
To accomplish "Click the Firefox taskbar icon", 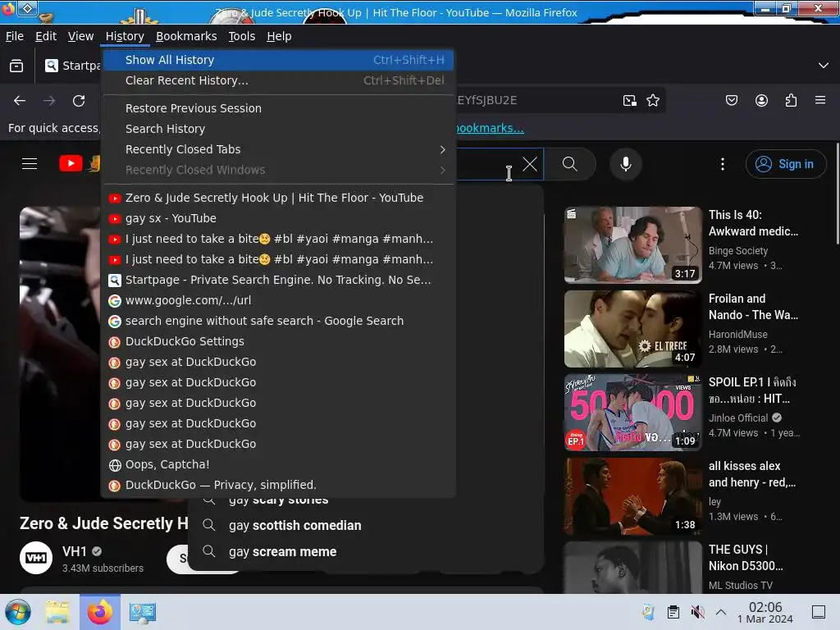I will [100, 612].
